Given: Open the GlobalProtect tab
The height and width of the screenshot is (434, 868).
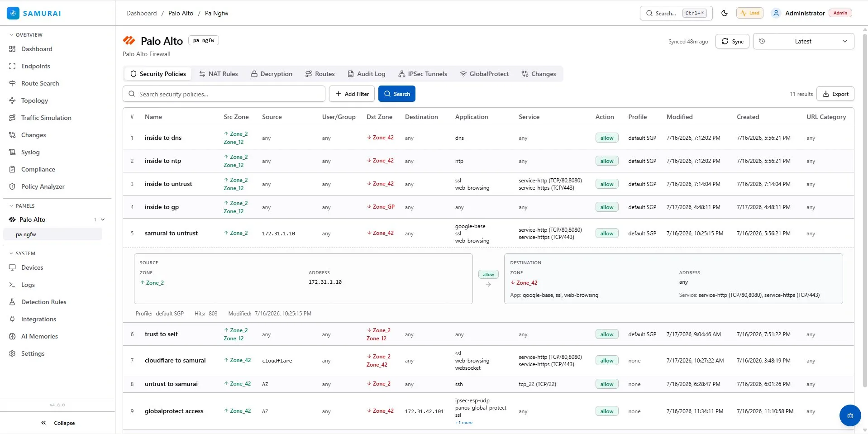Looking at the screenshot, I should (x=484, y=74).
